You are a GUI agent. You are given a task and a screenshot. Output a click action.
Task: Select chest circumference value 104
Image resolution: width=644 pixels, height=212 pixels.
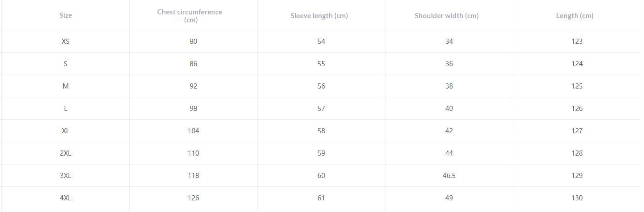click(193, 131)
